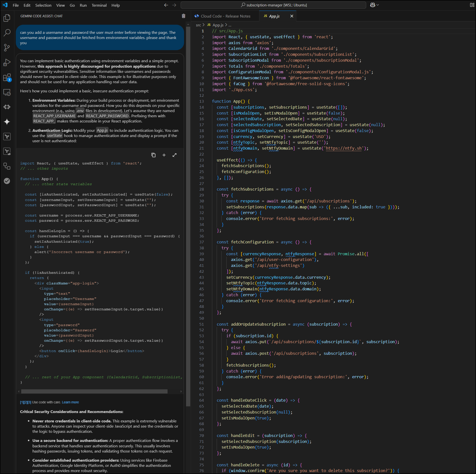Open the Edit menu
The width and height of the screenshot is (476, 474).
(27, 5)
